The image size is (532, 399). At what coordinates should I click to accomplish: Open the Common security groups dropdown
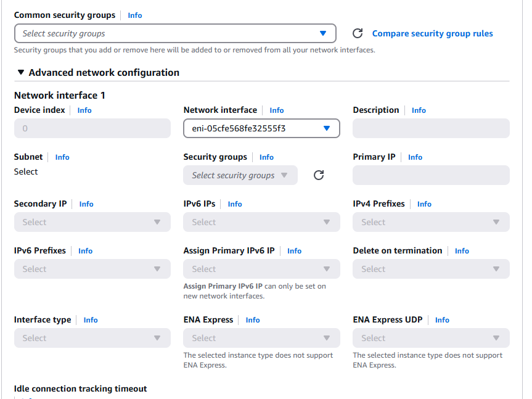[174, 33]
